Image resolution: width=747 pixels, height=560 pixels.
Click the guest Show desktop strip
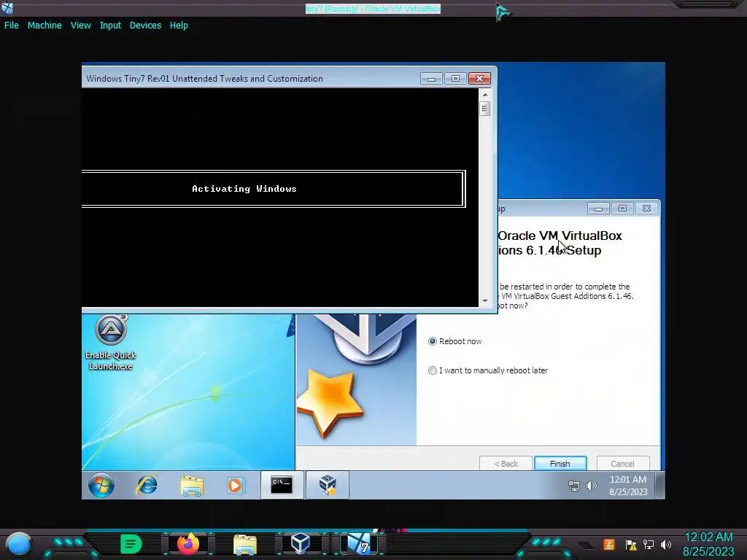(x=659, y=485)
